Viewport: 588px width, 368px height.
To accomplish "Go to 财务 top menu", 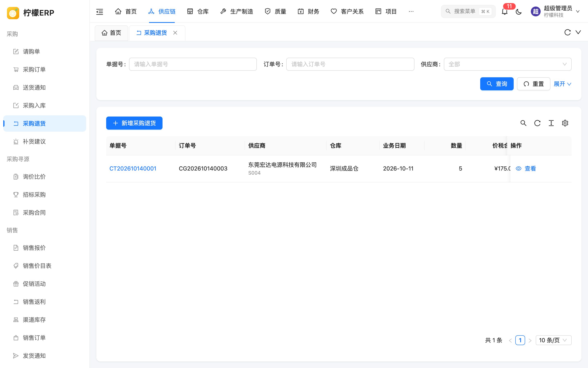I will (308, 11).
